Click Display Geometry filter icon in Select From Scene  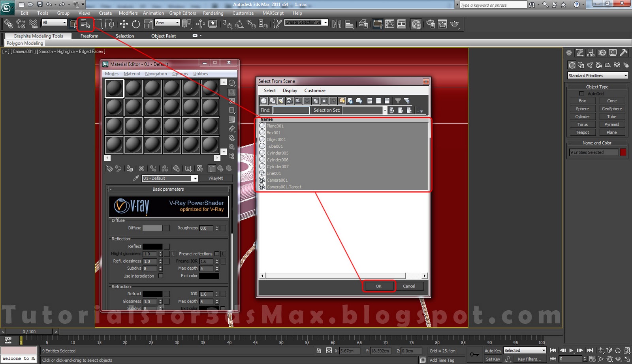point(263,101)
